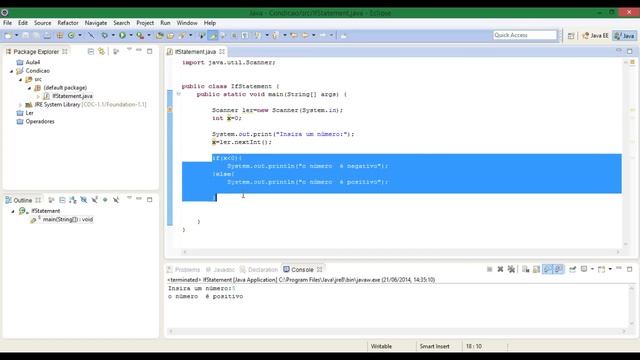640x360 pixels.
Task: Open the Refactor menu
Action: click(x=68, y=23)
